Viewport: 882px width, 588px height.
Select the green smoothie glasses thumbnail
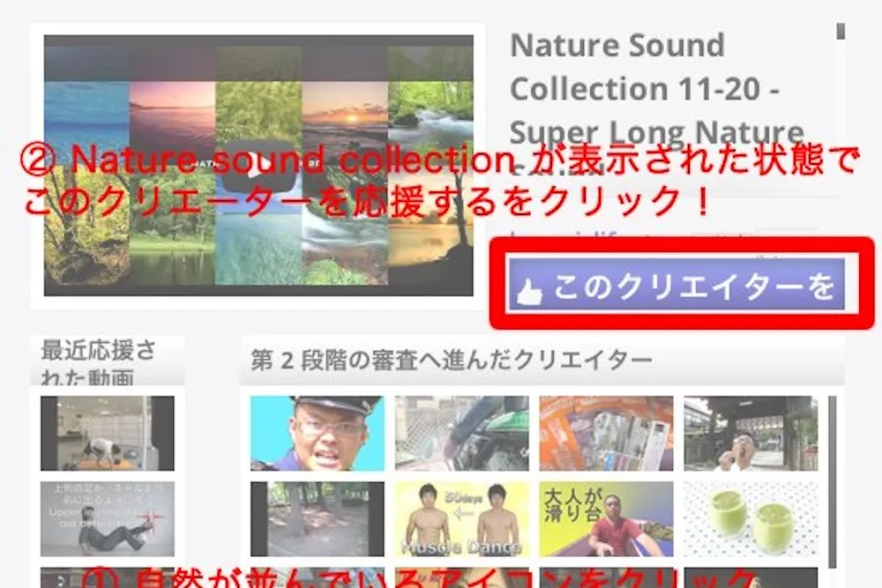[x=751, y=518]
